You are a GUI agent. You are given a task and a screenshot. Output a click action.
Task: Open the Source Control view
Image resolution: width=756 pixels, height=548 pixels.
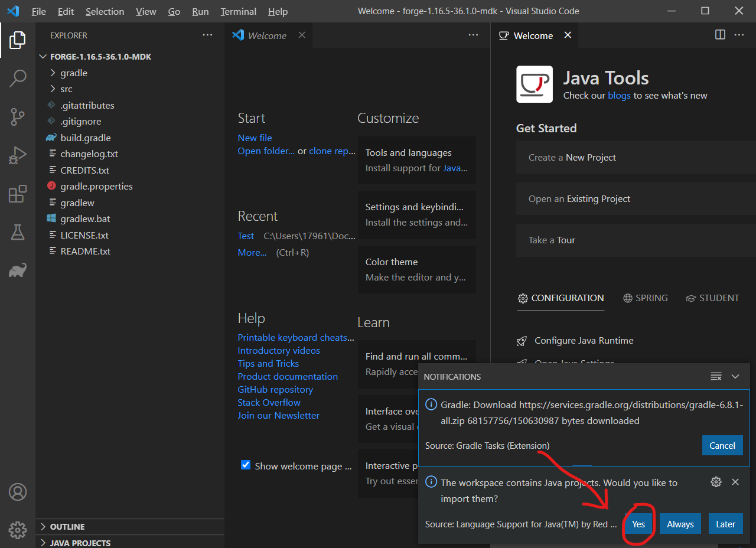18,117
